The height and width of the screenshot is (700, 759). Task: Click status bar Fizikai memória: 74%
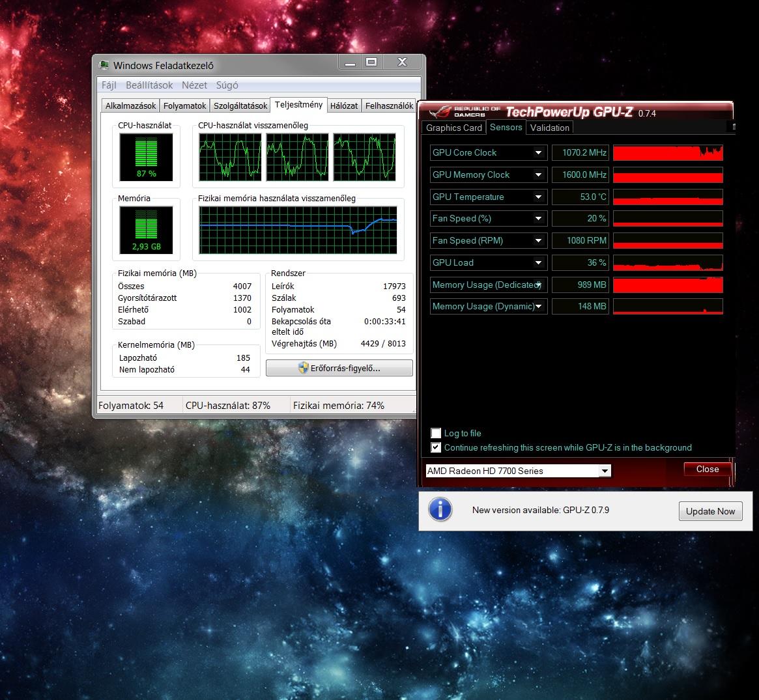(338, 406)
